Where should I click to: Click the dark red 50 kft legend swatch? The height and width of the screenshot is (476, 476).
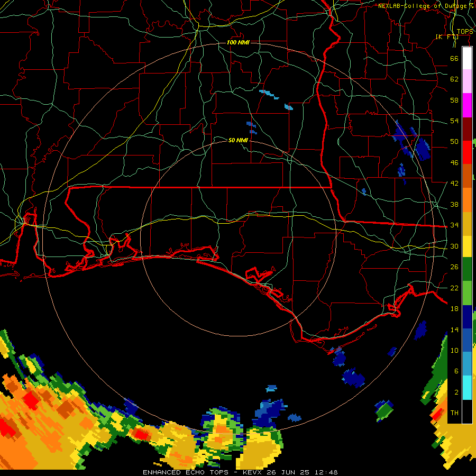[467, 129]
